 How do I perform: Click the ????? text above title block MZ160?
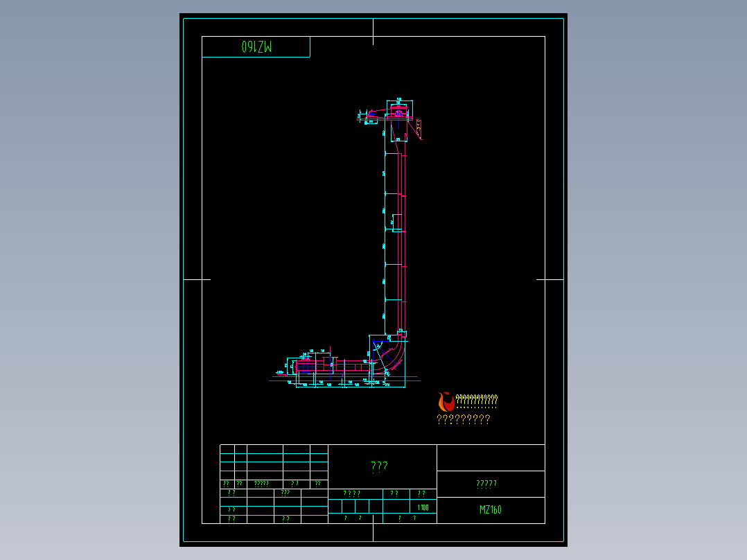click(486, 484)
